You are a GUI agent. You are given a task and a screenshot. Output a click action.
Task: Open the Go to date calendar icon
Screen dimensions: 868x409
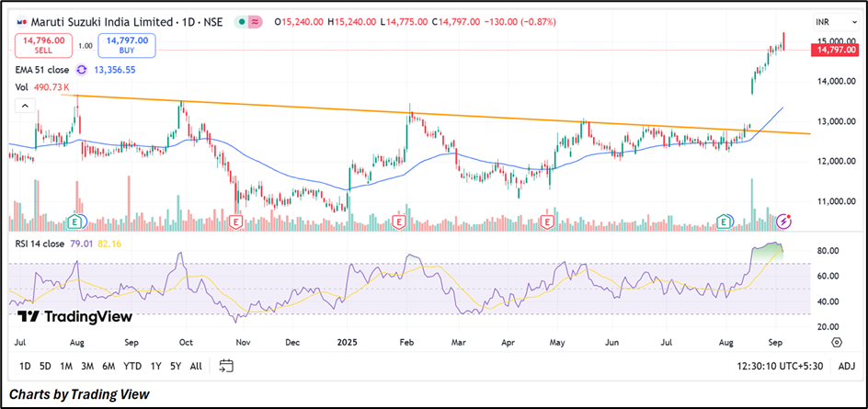[x=226, y=366]
